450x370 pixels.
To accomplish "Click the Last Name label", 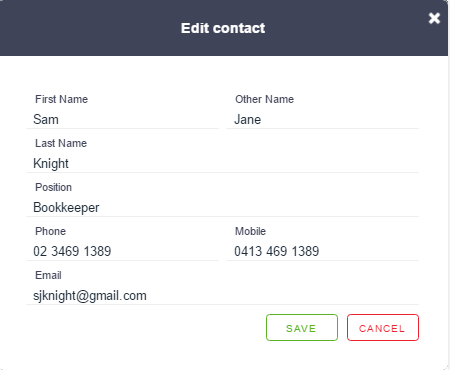I will point(61,143).
